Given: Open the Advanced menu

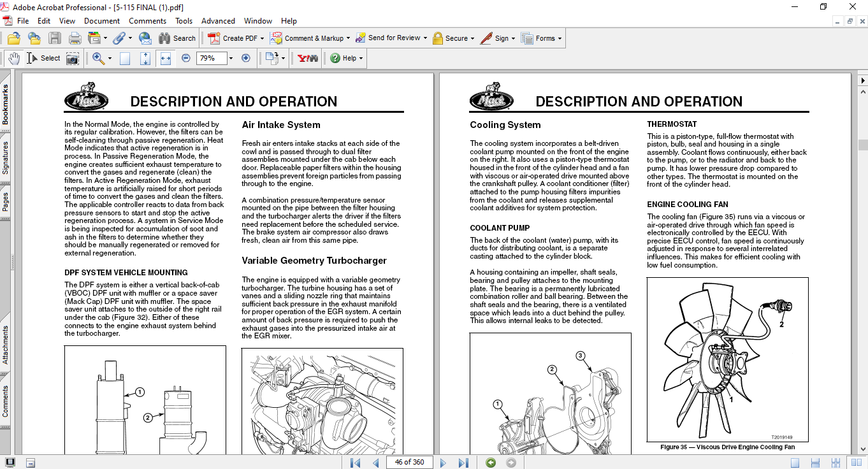Looking at the screenshot, I should point(218,21).
